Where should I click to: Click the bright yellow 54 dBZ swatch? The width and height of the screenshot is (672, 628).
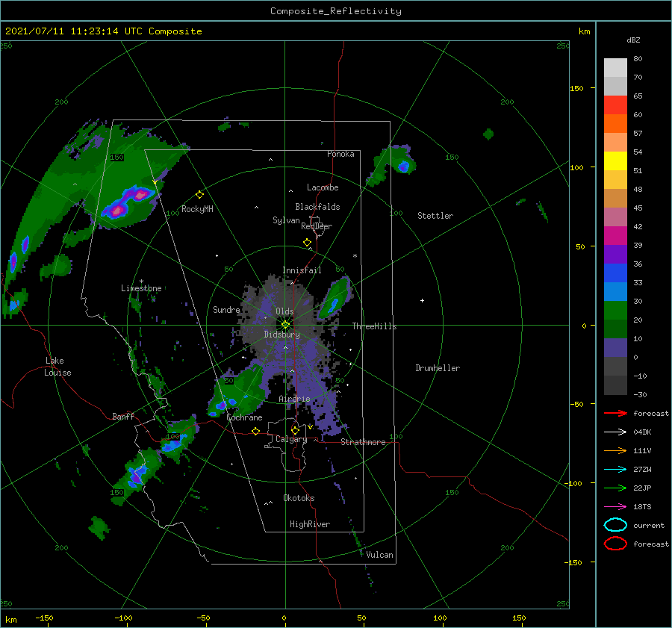coord(615,161)
